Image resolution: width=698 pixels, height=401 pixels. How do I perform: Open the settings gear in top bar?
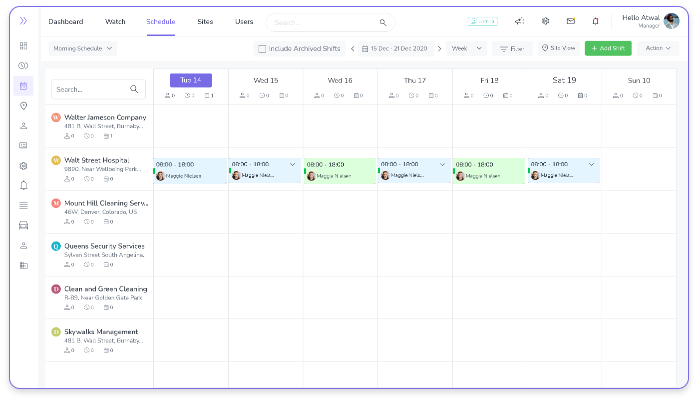pyautogui.click(x=545, y=21)
